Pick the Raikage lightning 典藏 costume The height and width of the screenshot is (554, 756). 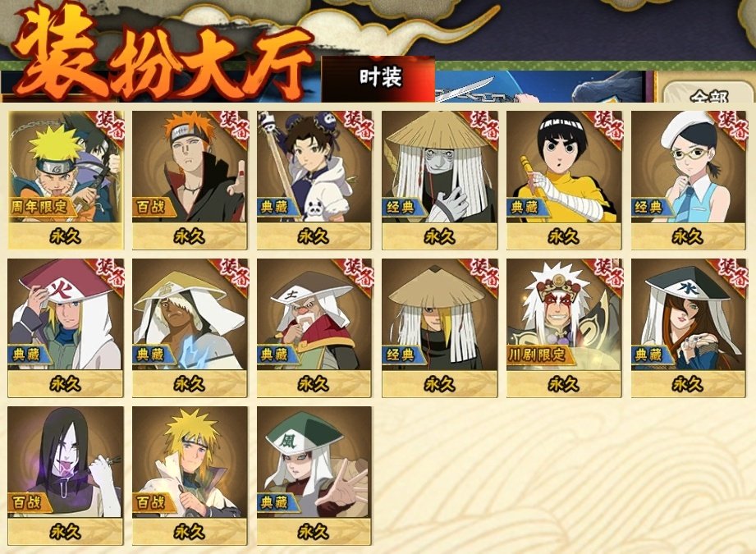tap(190, 327)
